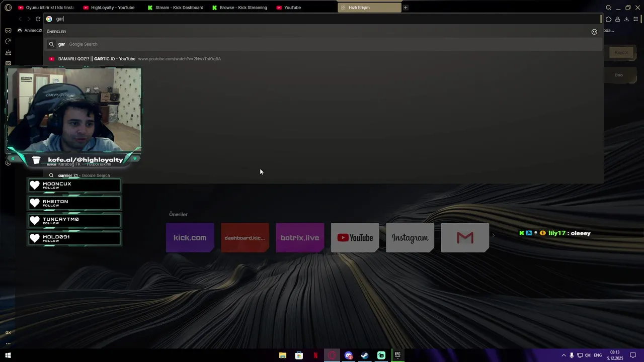Open Epic Games Launcher from the taskbar
The height and width of the screenshot is (362, 644).
(x=397, y=355)
